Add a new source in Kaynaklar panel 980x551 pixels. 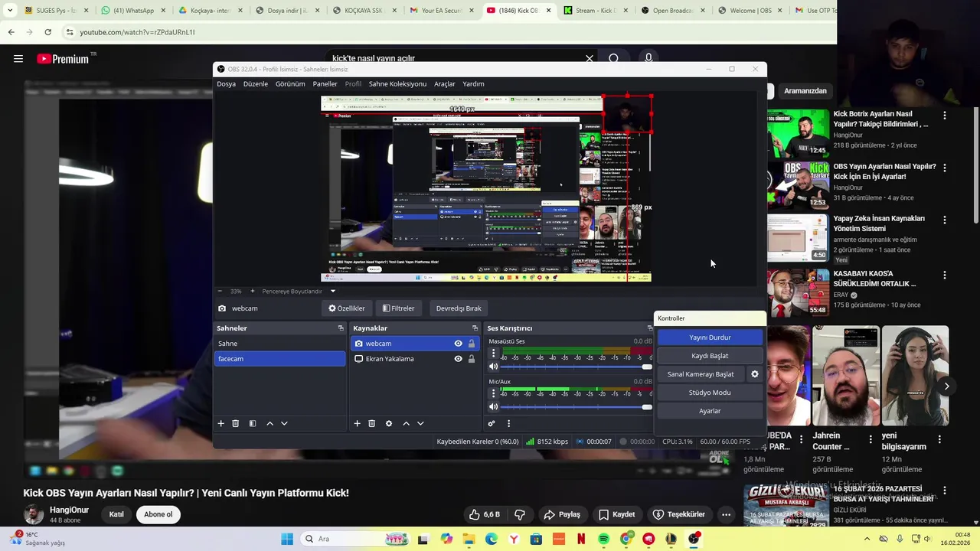coord(357,423)
